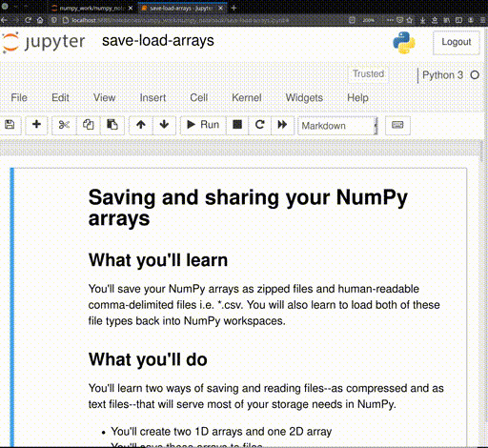Screen dimensions: 488x448
Task: Bookmark this page with the star icon
Action: [410, 20]
